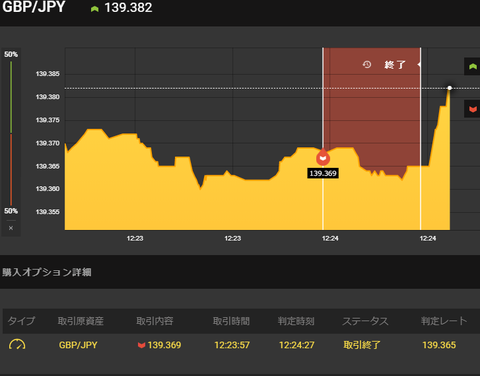
Task: Click the ステータス column header
Action: (365, 321)
